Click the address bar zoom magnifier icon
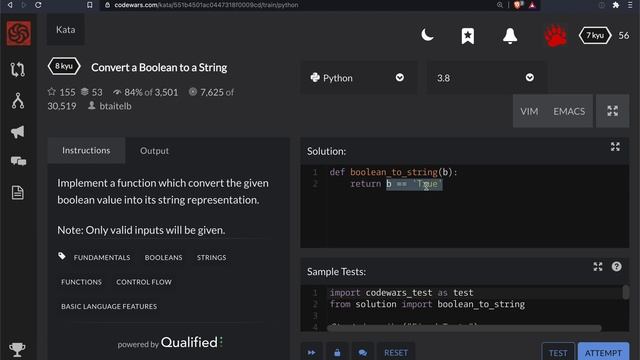Screen dimensions: 640x360 (500, 5)
